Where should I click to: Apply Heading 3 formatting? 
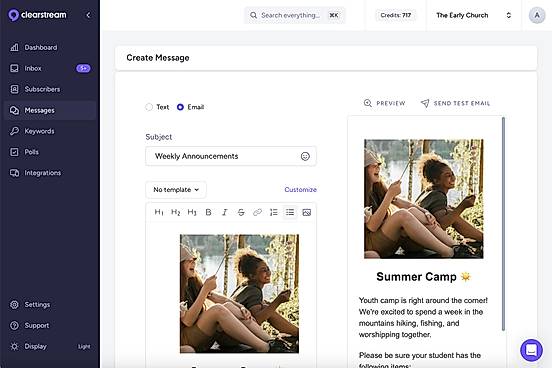(x=192, y=212)
